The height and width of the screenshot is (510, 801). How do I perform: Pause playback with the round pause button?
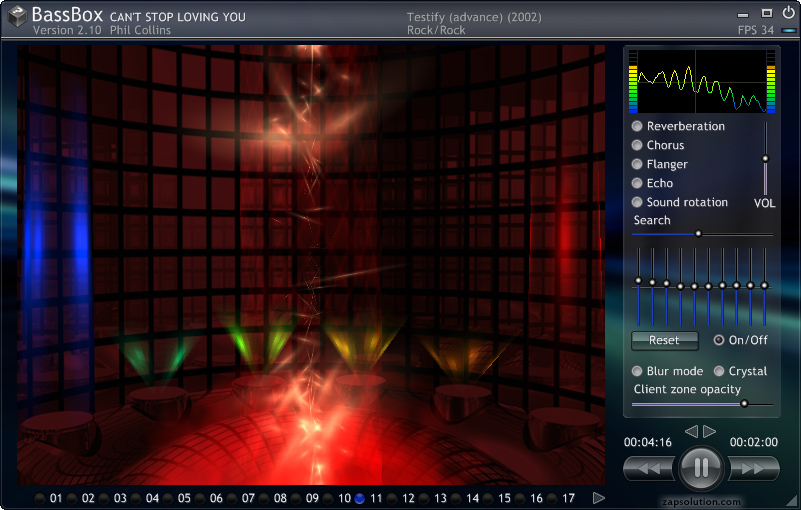[701, 468]
